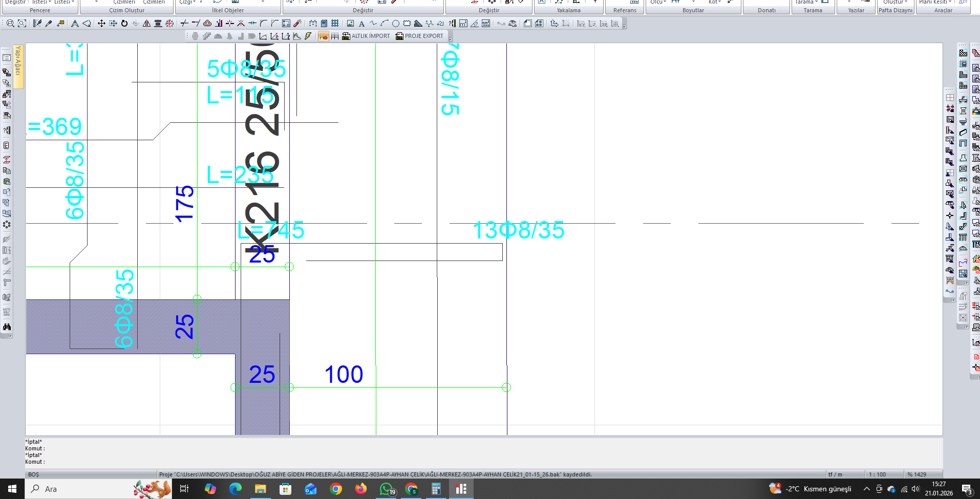The image size is (980, 499).
Task: Choose the circle drawing tool
Action: tap(396, 24)
